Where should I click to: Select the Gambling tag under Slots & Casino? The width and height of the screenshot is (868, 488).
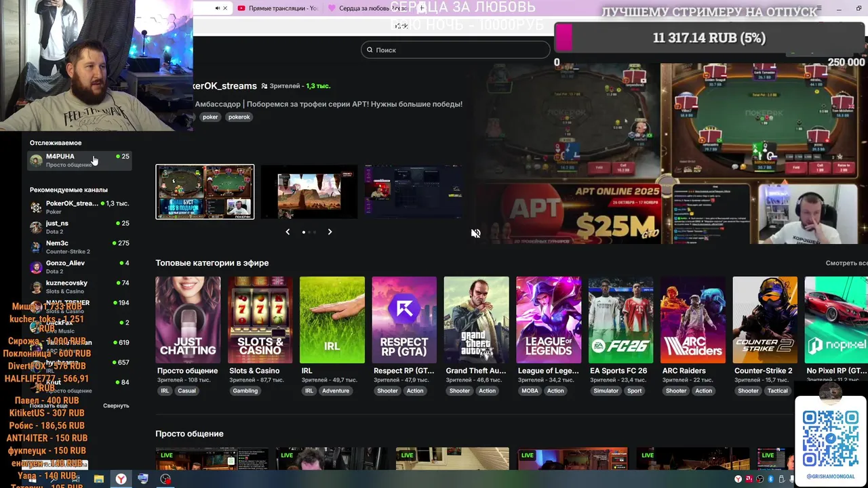pyautogui.click(x=245, y=390)
